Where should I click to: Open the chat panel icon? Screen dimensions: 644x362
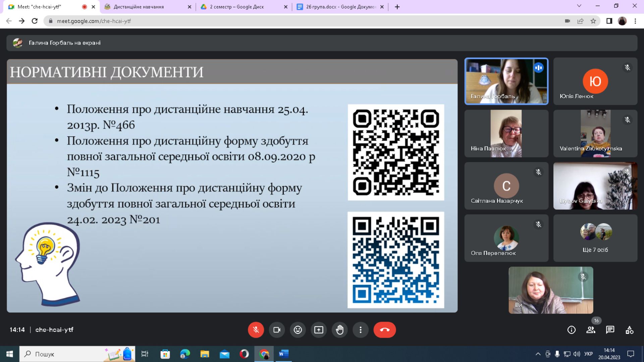610,330
